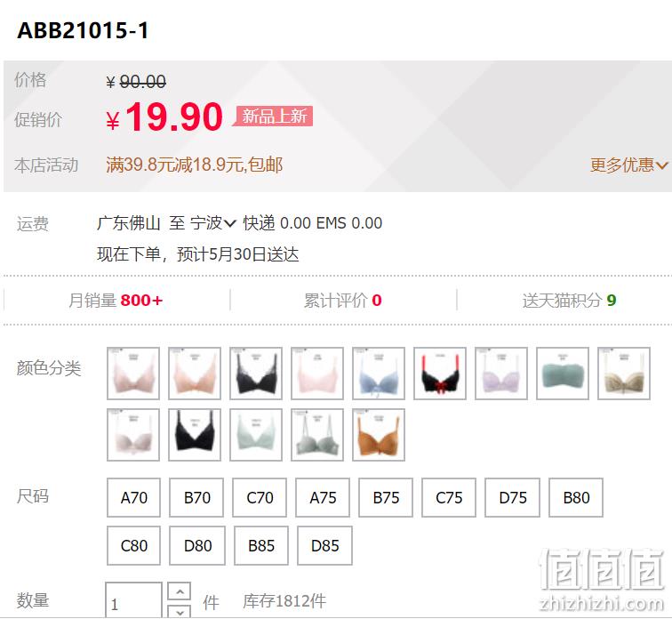This screenshot has height=619, width=672.
Task: Pick the mint green bra thumbnail
Action: [256, 435]
